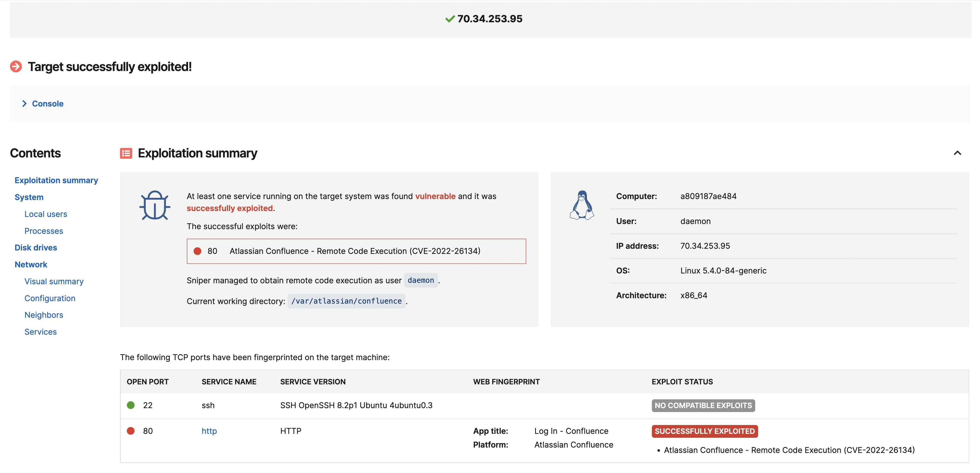Image resolution: width=980 pixels, height=473 pixels.
Task: Expand the Console section
Action: 47,103
